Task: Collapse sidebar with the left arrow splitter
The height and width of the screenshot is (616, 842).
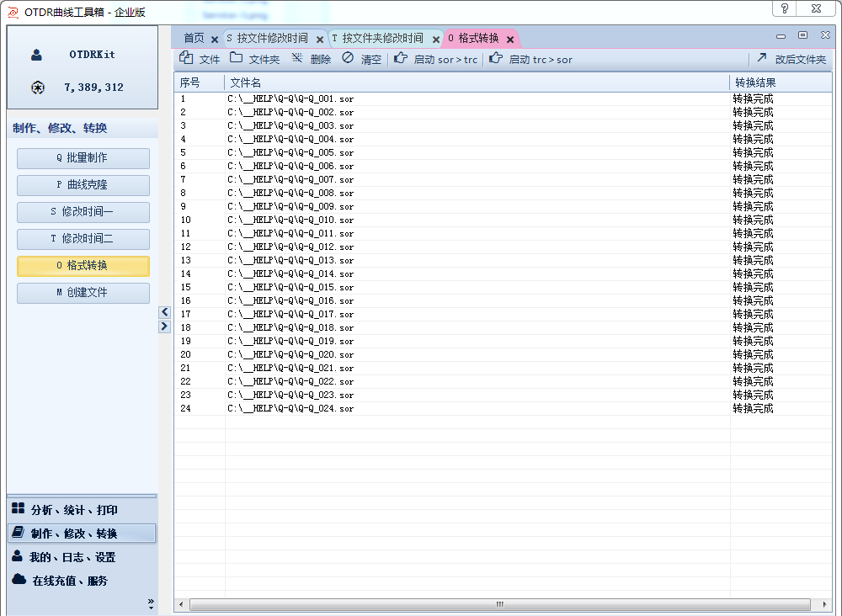Action: coord(164,312)
